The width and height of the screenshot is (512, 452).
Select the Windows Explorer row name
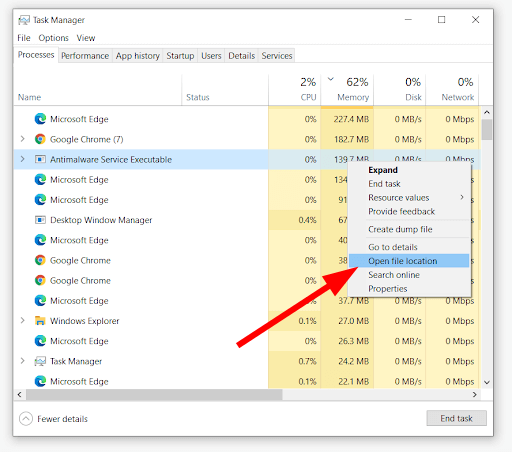[x=84, y=321]
